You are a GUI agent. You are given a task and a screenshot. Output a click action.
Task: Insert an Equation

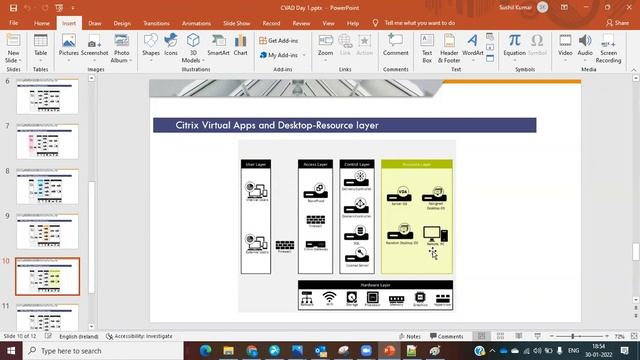pyautogui.click(x=514, y=48)
